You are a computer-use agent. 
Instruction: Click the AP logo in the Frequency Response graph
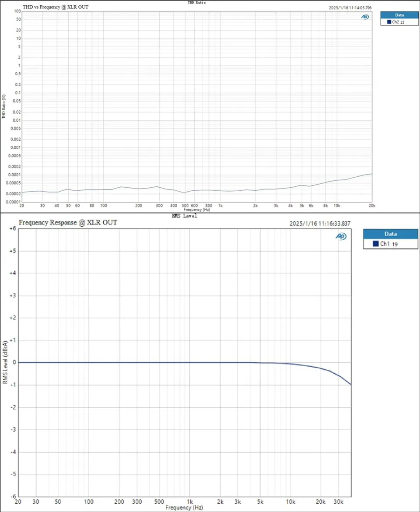click(341, 236)
